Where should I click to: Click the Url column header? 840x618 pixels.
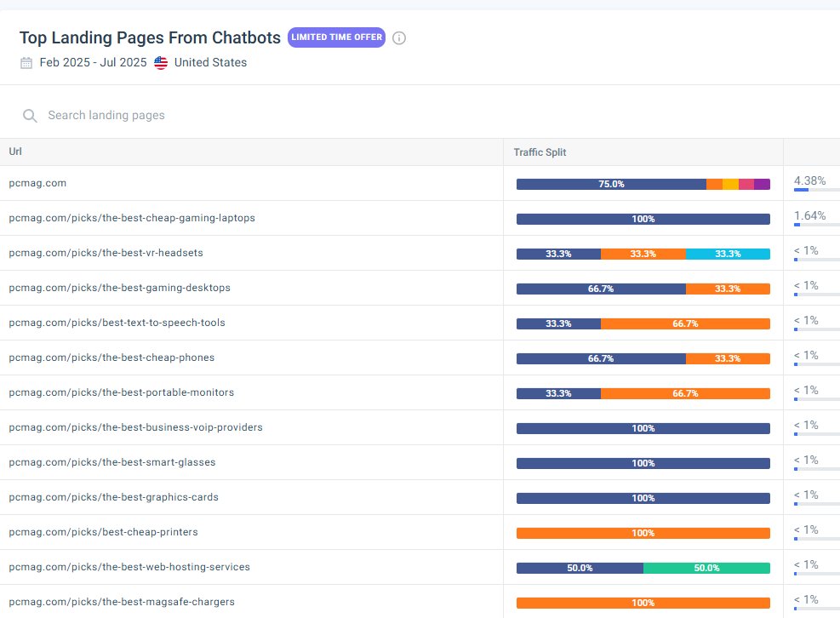[15, 152]
